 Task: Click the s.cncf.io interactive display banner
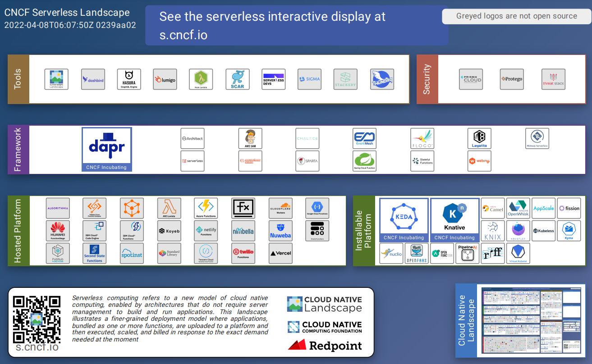click(x=296, y=25)
